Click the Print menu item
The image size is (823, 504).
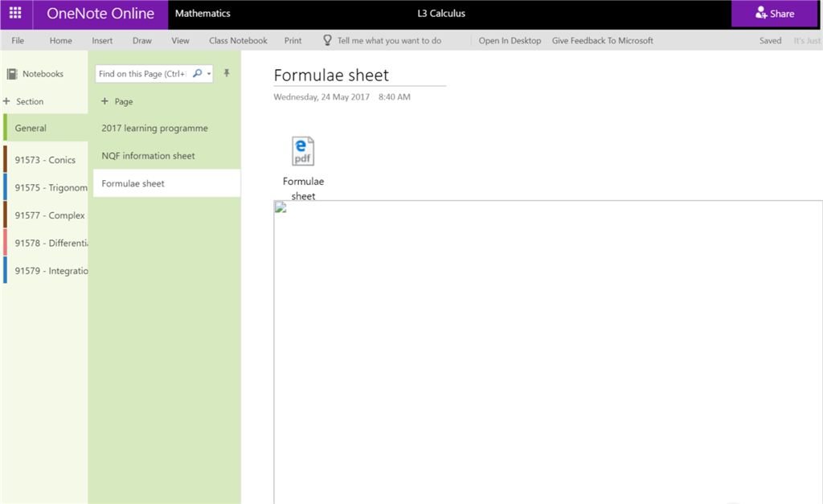click(293, 40)
